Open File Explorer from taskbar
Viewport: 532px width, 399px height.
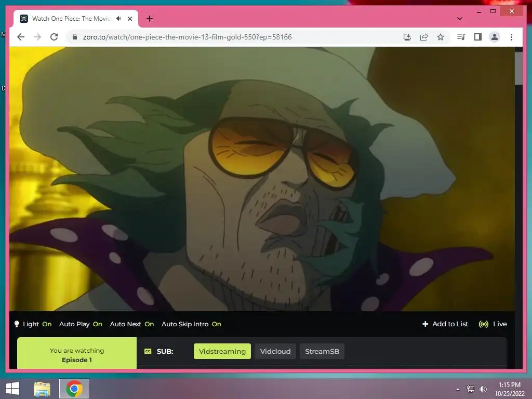[42, 389]
